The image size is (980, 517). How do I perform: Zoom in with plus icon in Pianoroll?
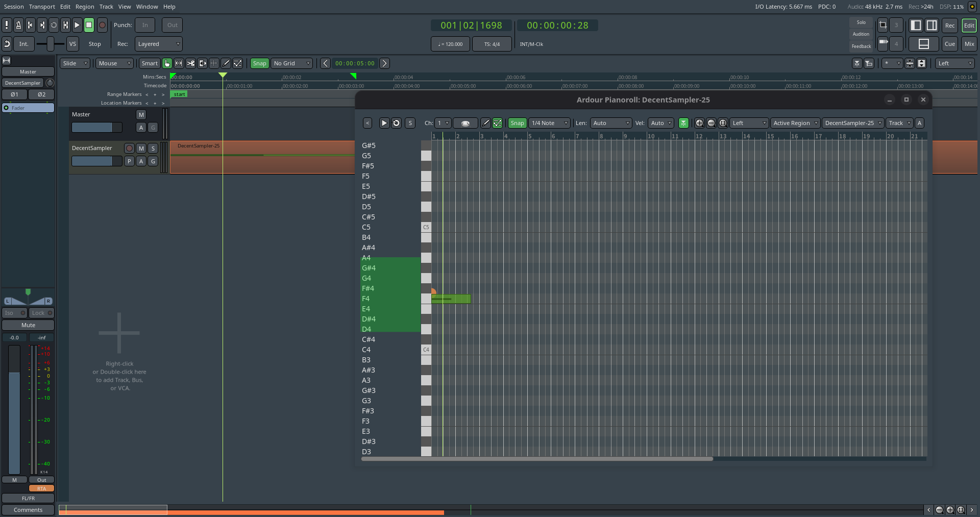(699, 123)
